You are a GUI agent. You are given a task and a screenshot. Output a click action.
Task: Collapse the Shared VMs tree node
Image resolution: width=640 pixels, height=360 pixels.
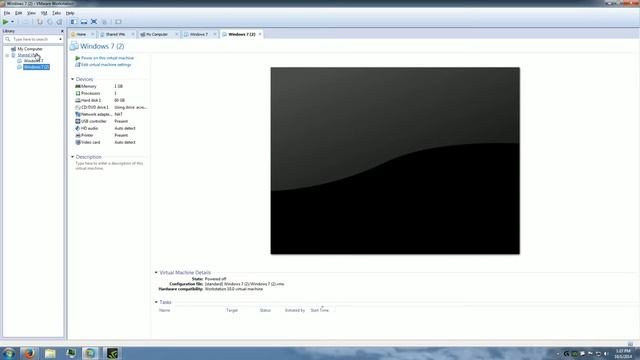click(7, 55)
